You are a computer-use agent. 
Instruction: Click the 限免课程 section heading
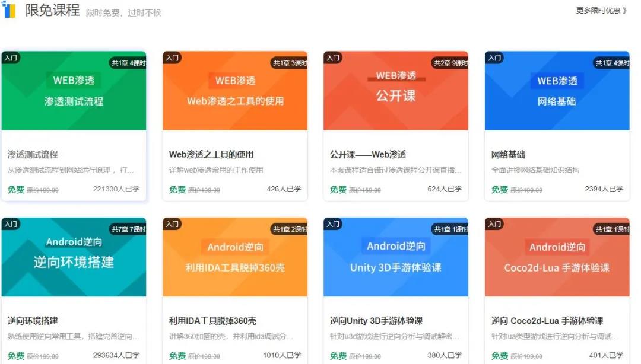[52, 10]
